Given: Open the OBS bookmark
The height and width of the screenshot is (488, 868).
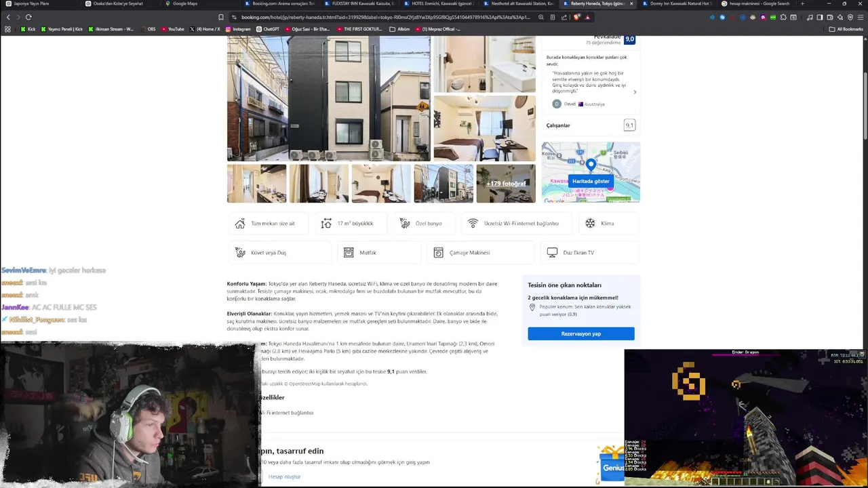Looking at the screenshot, I should [x=148, y=29].
